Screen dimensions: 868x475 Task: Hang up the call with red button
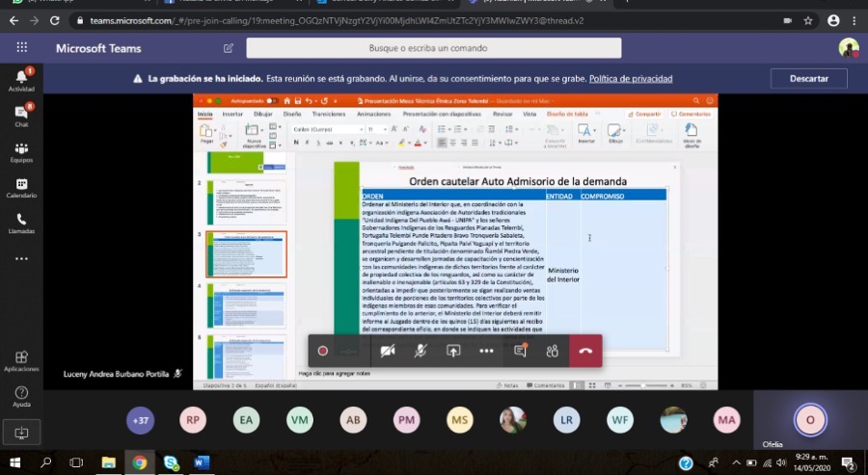(x=585, y=351)
